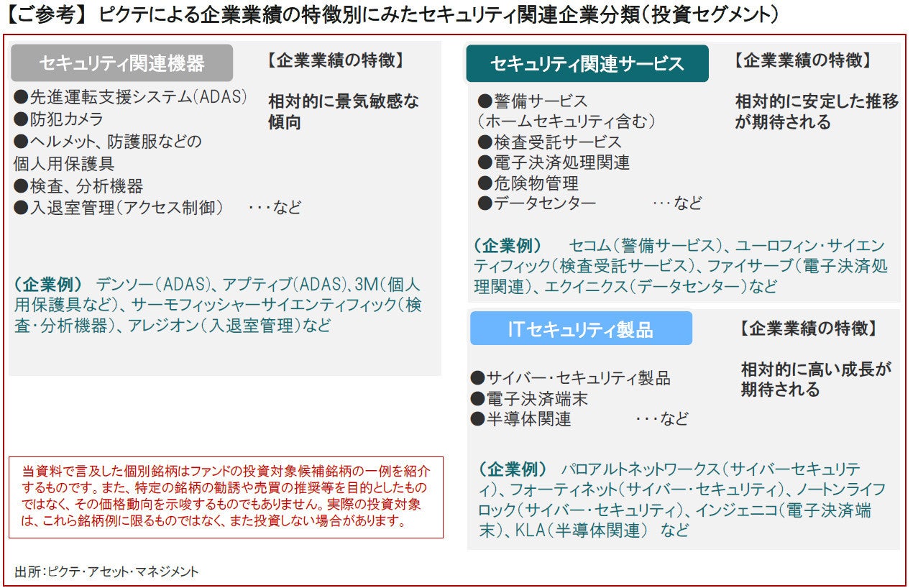
Task: Select the 防犯カメラ bullet item
Action: [x=58, y=119]
